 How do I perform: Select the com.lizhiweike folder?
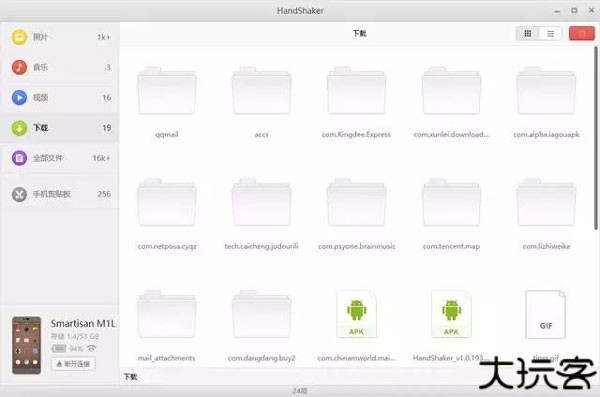pyautogui.click(x=546, y=202)
